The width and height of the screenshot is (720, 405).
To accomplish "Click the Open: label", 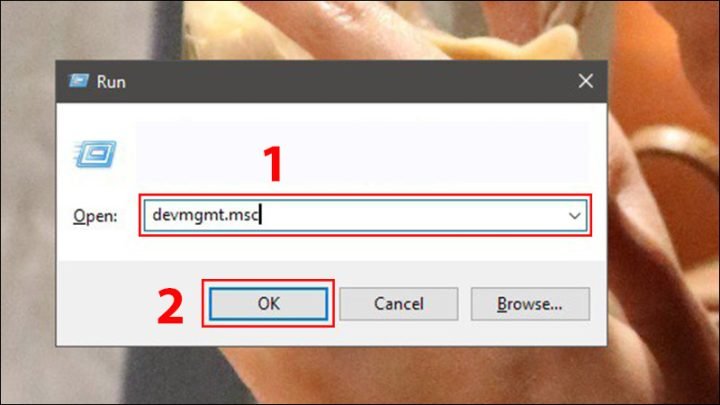I will (x=95, y=216).
